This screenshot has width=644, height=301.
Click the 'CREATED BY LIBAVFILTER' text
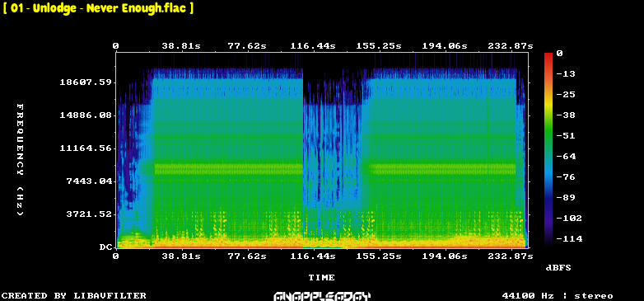[74, 296]
